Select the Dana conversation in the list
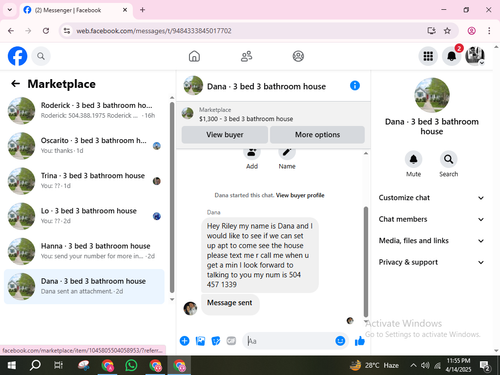500x375 pixels. click(x=84, y=286)
